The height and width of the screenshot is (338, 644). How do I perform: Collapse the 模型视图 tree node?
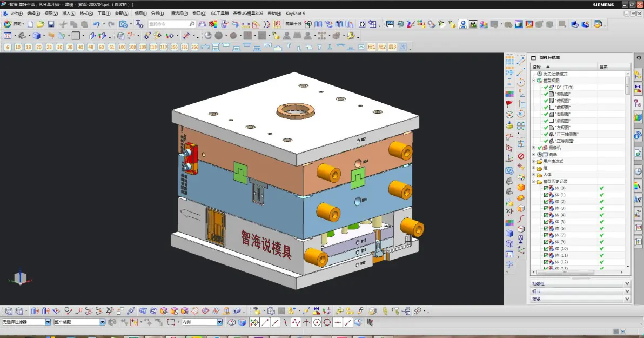click(534, 81)
